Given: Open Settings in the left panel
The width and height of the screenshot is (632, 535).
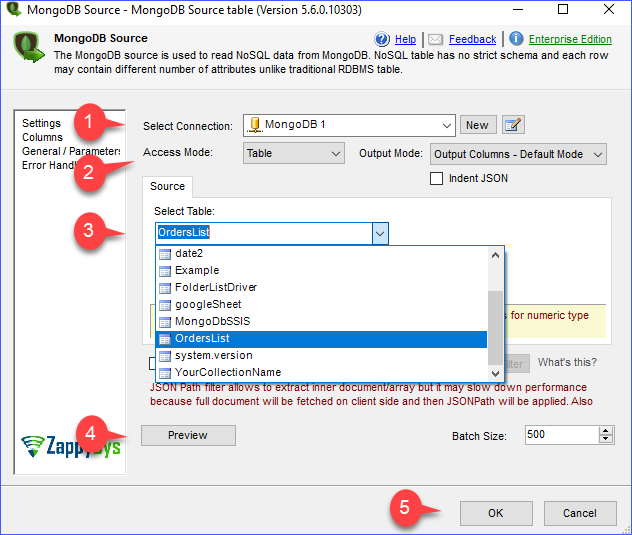Looking at the screenshot, I should click(41, 123).
